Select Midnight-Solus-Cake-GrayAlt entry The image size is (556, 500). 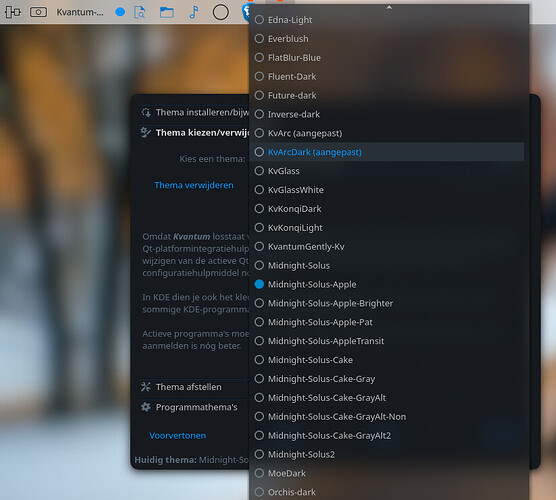click(x=387, y=398)
